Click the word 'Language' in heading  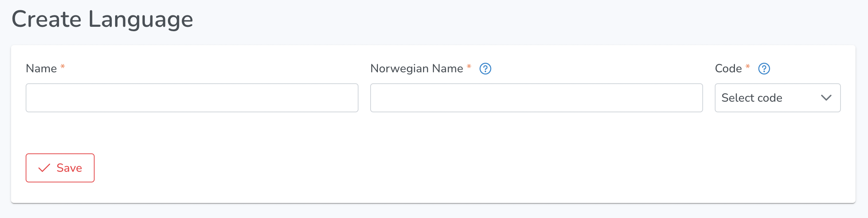click(x=141, y=20)
